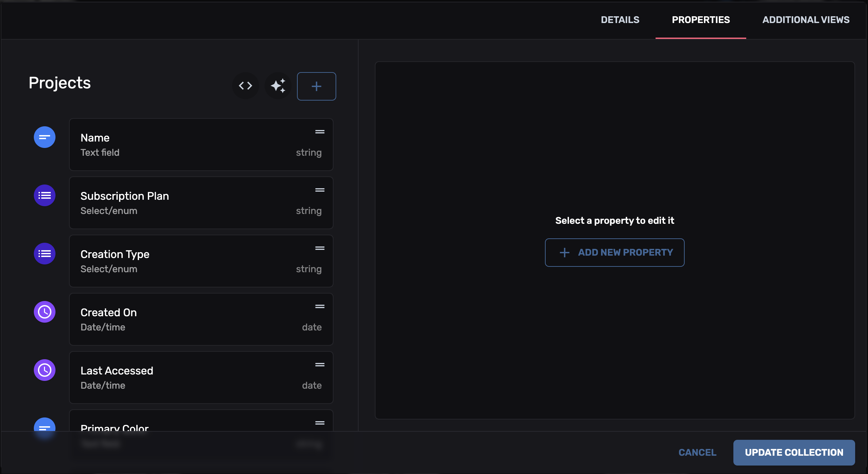Open the Additional Views tab
Viewport: 868px width, 474px height.
coord(806,20)
